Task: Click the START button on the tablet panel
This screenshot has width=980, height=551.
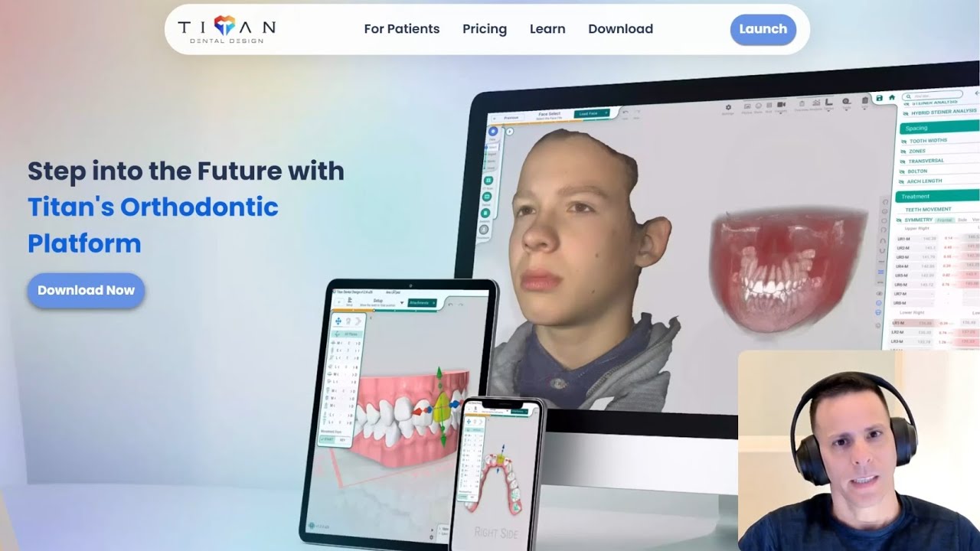Action: point(328,439)
